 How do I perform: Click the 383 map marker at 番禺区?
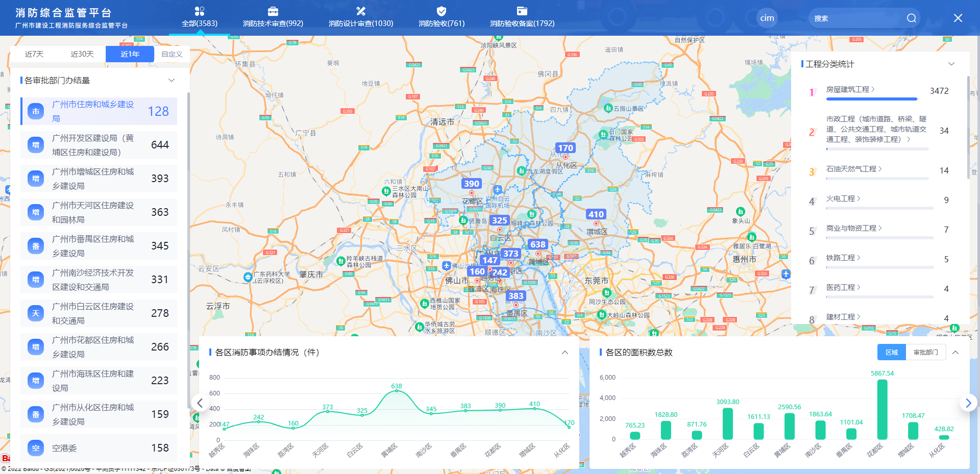pos(516,296)
